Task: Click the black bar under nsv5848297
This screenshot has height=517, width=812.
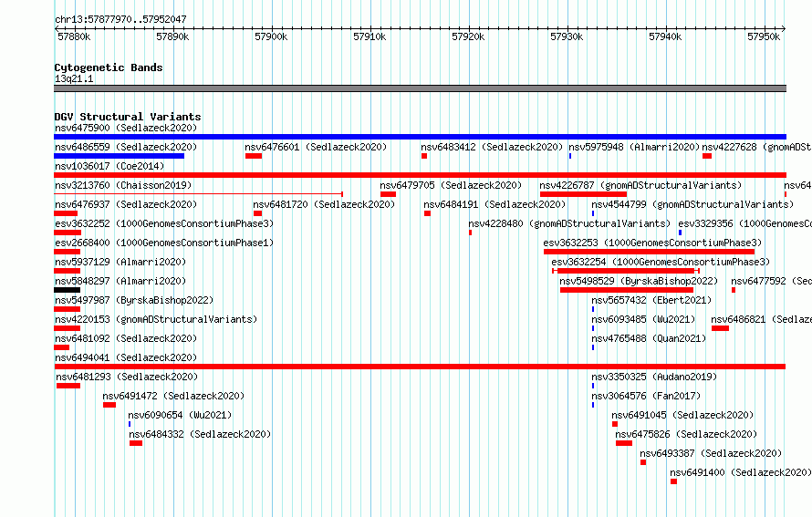Action: [x=68, y=290]
